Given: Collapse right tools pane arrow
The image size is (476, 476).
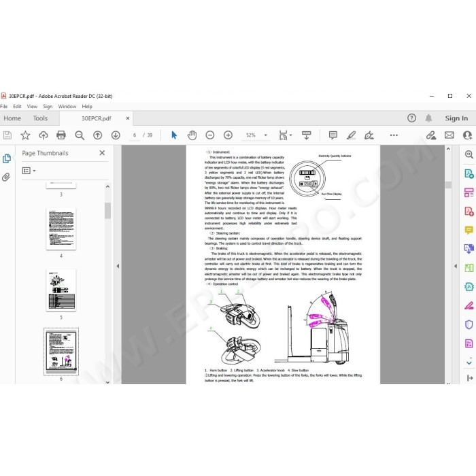Looking at the screenshot, I should coord(456,267).
